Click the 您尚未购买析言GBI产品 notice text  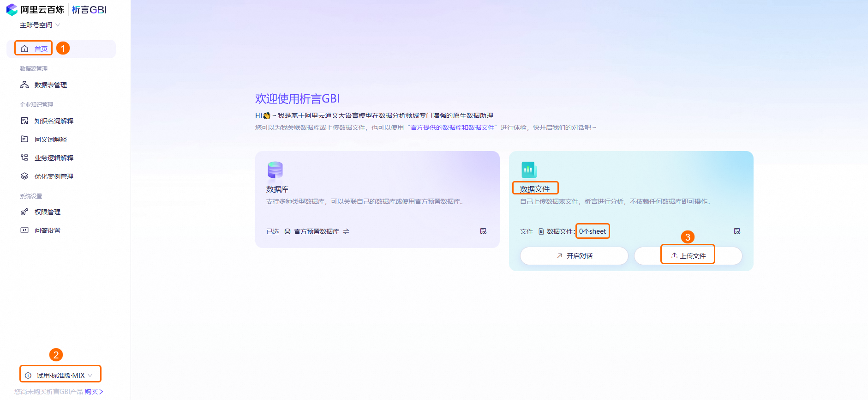click(48, 392)
